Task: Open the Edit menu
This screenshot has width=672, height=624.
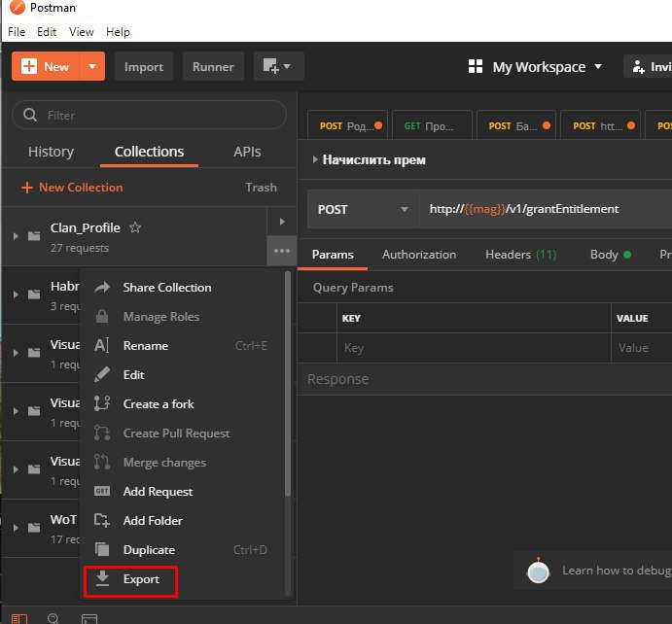Action: point(47,32)
